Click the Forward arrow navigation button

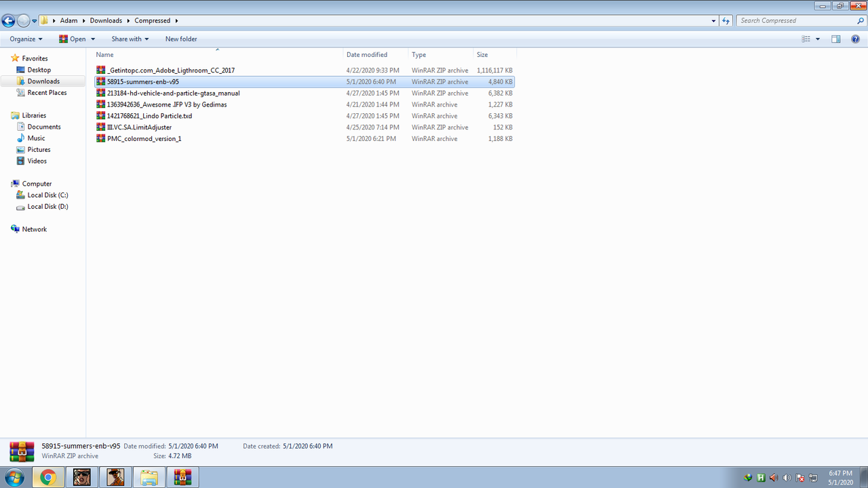(24, 21)
